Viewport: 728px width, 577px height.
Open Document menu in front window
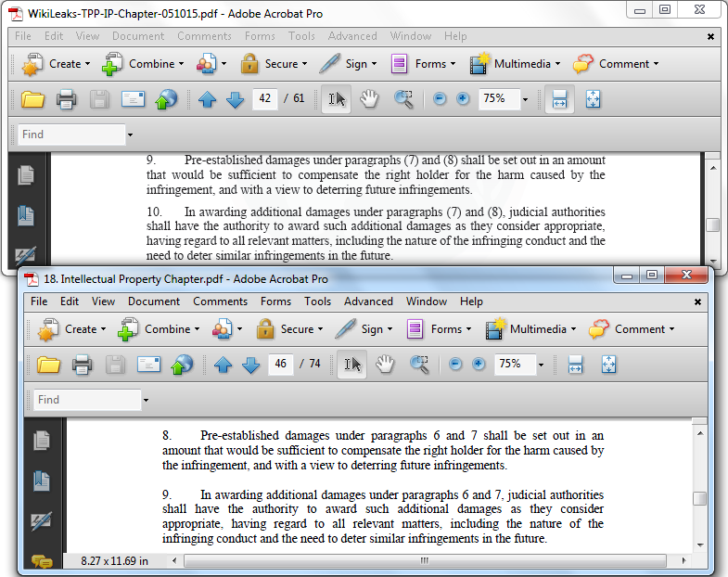[154, 301]
